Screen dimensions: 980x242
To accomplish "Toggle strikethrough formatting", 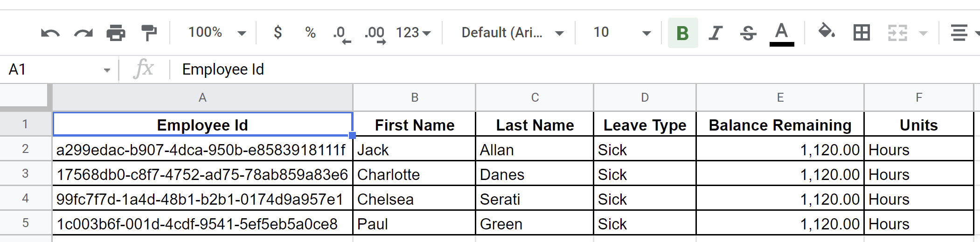I will [x=748, y=33].
